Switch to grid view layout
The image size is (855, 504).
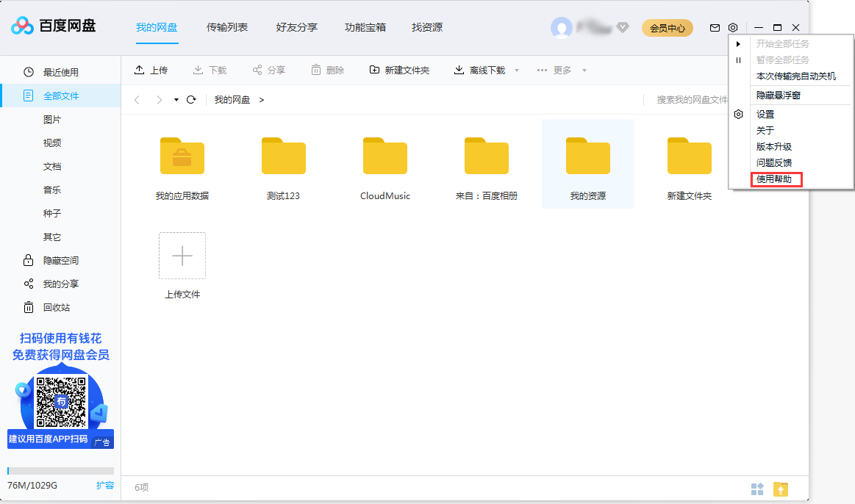click(x=756, y=489)
